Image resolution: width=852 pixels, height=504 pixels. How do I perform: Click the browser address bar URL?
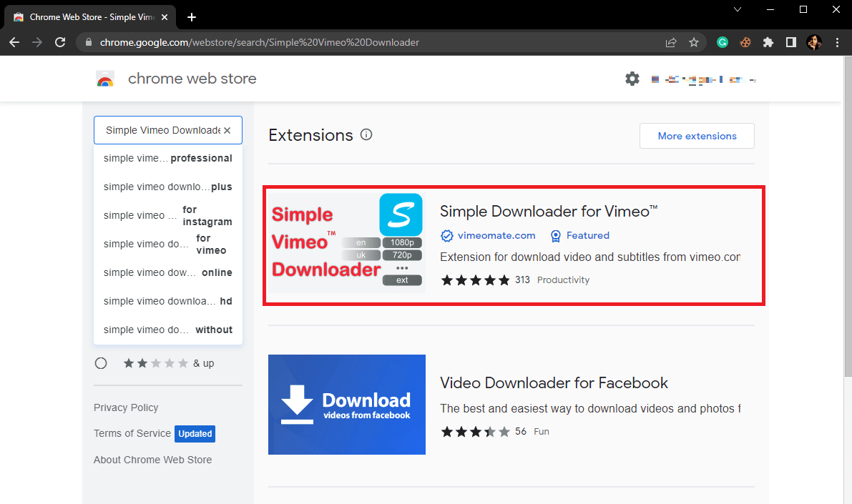point(259,42)
